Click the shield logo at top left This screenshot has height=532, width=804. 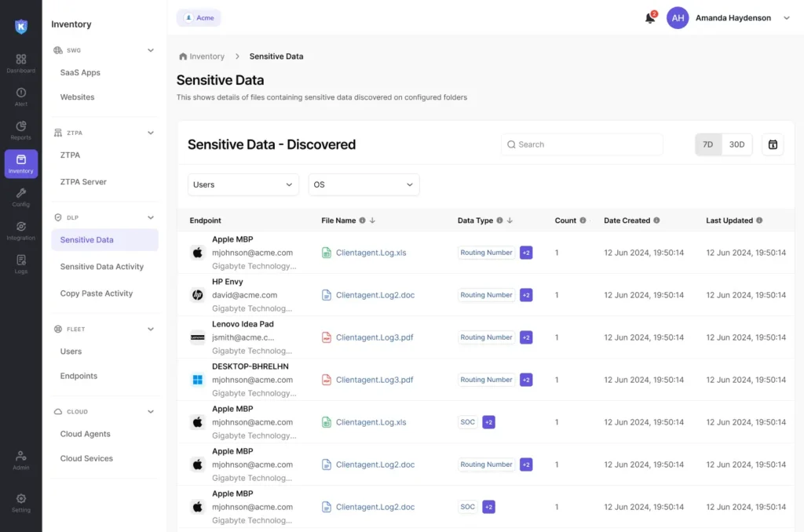21,26
